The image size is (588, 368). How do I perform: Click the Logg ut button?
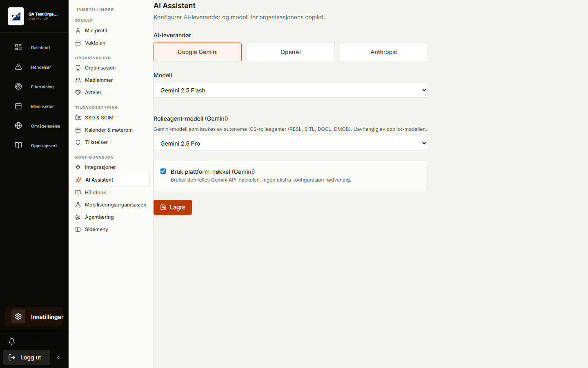[27, 357]
